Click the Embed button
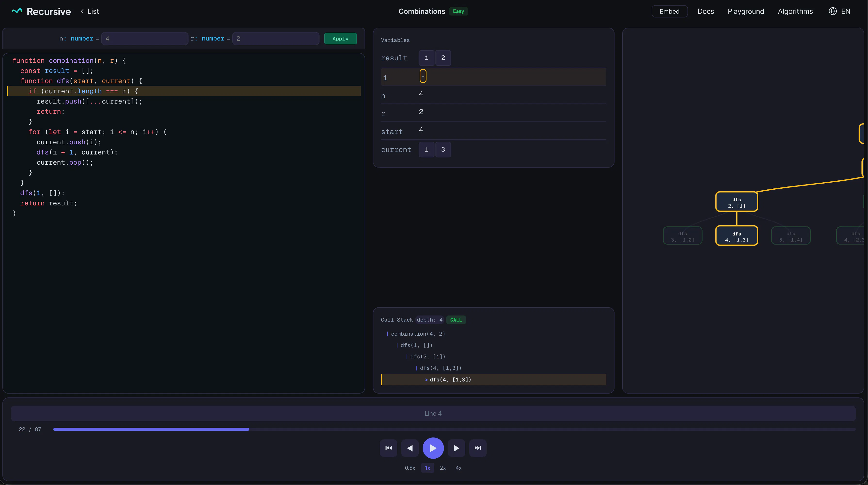Image resolution: width=868 pixels, height=485 pixels. 669,11
